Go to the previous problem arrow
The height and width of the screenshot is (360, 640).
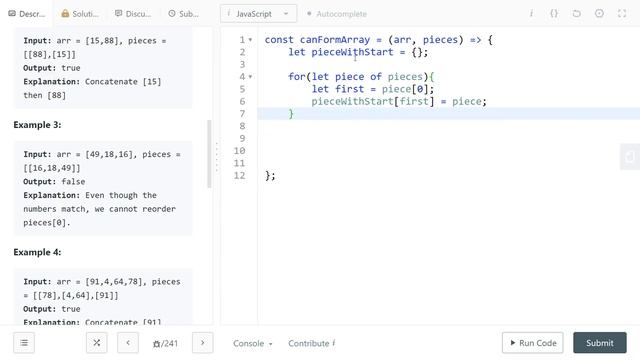click(128, 343)
